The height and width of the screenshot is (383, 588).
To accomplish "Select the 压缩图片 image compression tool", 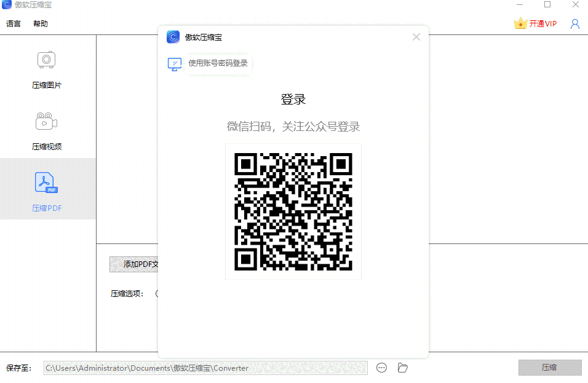I will pyautogui.click(x=47, y=68).
